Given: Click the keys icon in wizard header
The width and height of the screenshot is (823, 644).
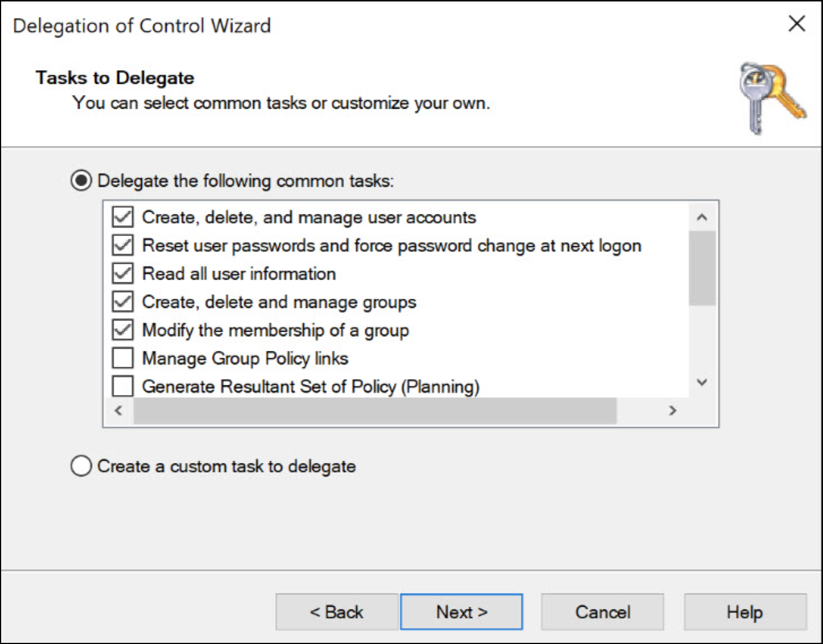Looking at the screenshot, I should coord(771,98).
